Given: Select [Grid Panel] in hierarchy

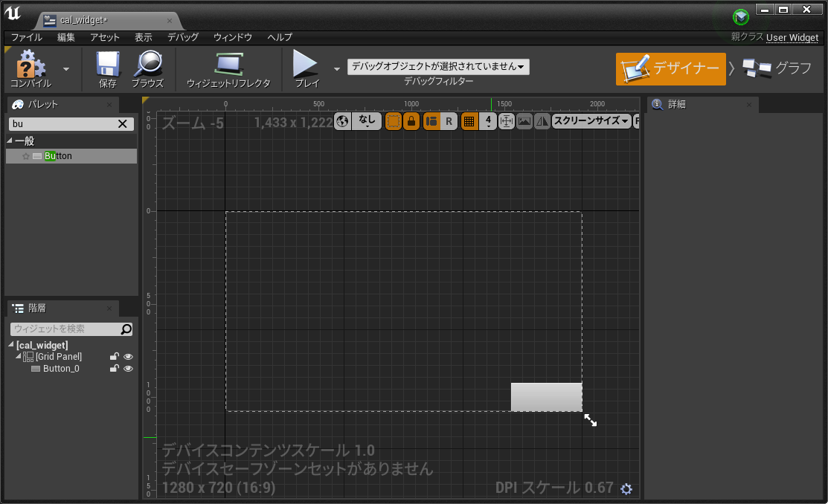Looking at the screenshot, I should click(x=59, y=357).
